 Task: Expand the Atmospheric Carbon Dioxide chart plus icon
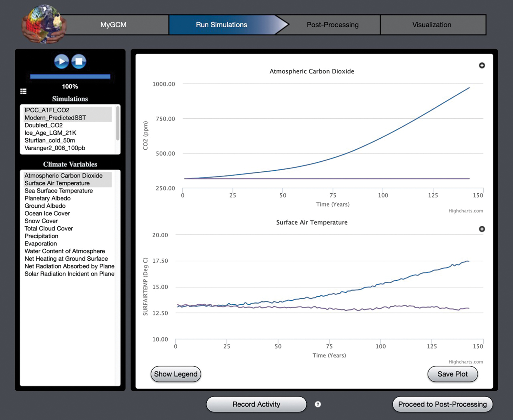[x=482, y=66]
